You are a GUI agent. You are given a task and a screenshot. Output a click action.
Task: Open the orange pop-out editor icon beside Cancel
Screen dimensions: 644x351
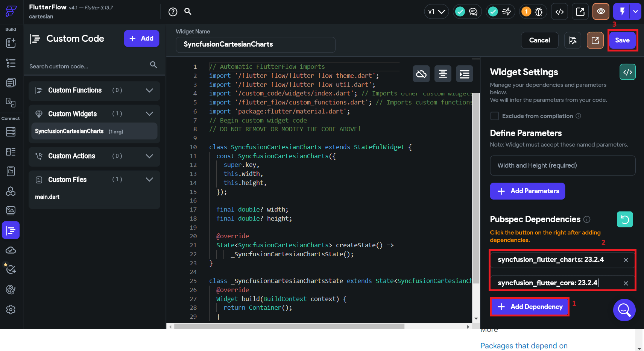tap(595, 40)
